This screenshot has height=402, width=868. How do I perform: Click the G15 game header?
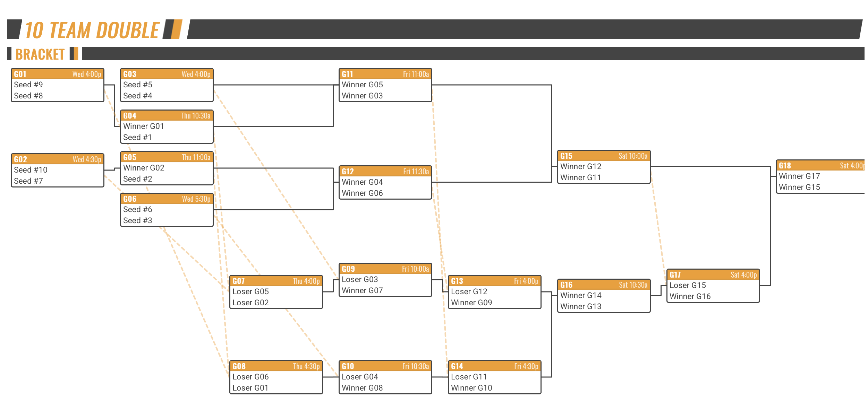604,156
